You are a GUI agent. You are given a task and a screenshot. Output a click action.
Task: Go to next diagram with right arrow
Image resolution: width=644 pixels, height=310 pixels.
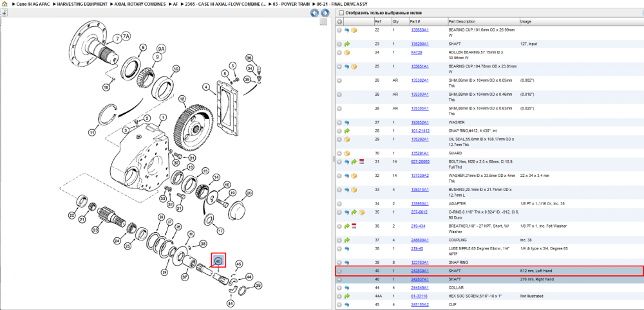(x=325, y=13)
